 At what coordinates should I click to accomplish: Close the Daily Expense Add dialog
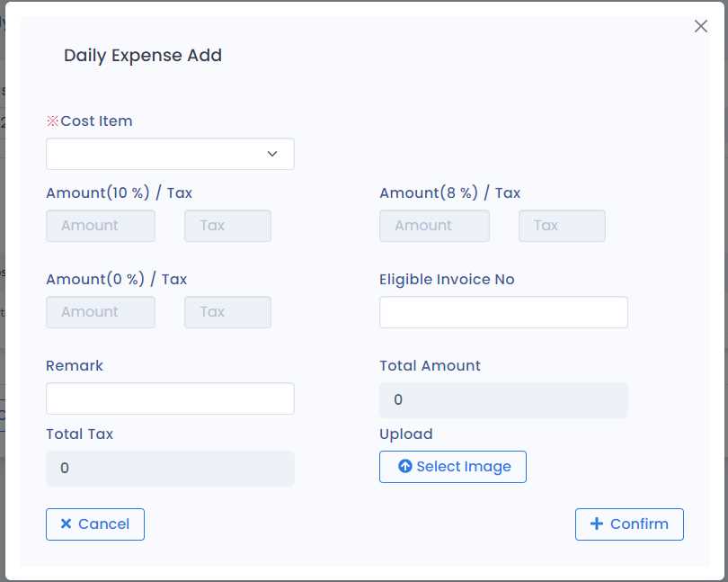tap(701, 27)
